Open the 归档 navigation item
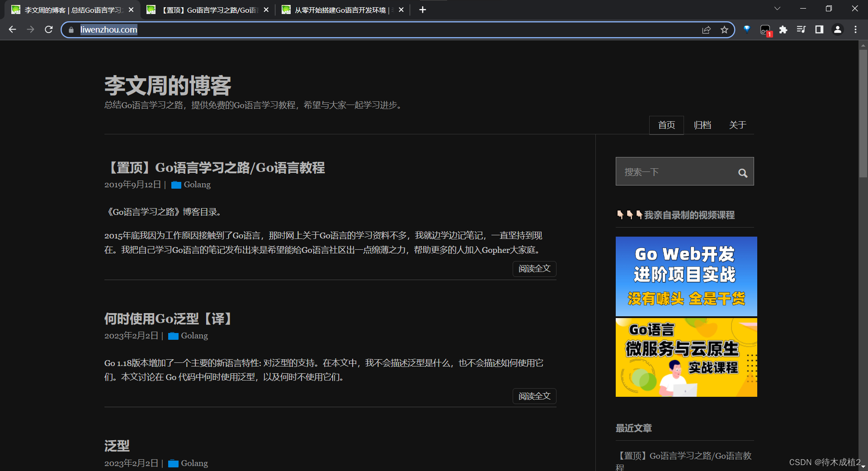This screenshot has width=868, height=471. pyautogui.click(x=702, y=125)
